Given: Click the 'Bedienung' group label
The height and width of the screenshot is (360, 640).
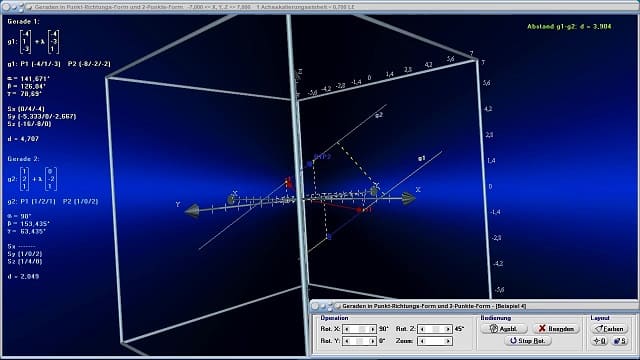Looking at the screenshot, I should coord(496,318).
